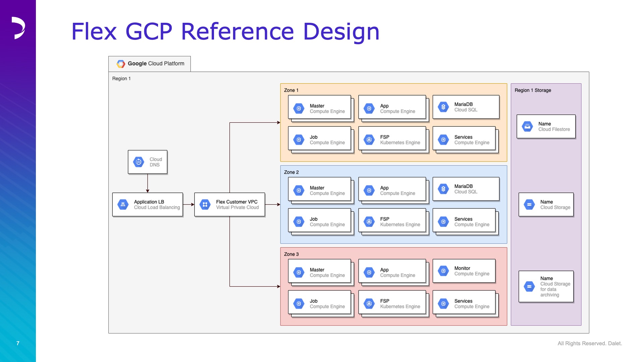The image size is (644, 362).
Task: Click the Zone 1 MariaDB Cloud SQL icon
Action: click(x=443, y=107)
